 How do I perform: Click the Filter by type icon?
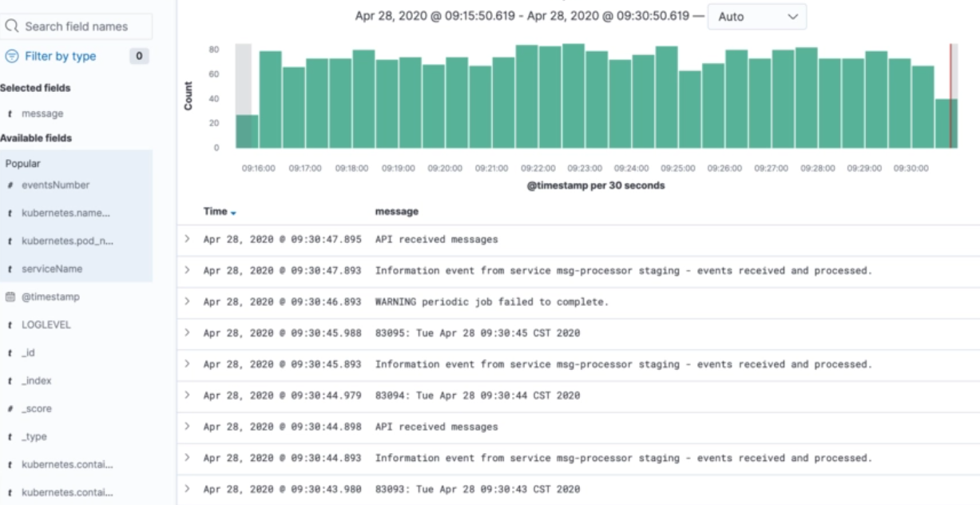pos(12,57)
